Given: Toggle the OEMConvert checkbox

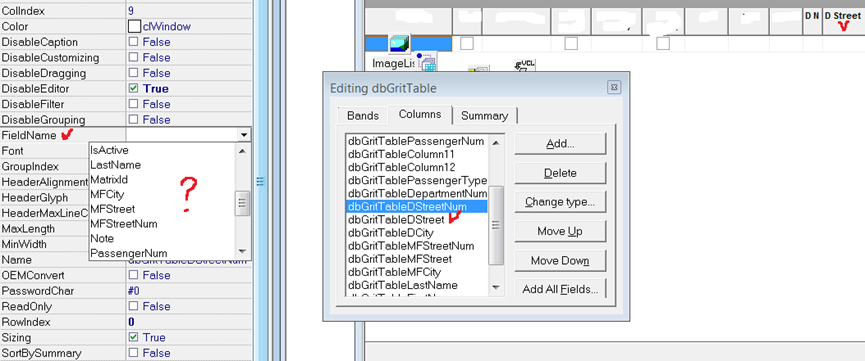Looking at the screenshot, I should point(134,275).
